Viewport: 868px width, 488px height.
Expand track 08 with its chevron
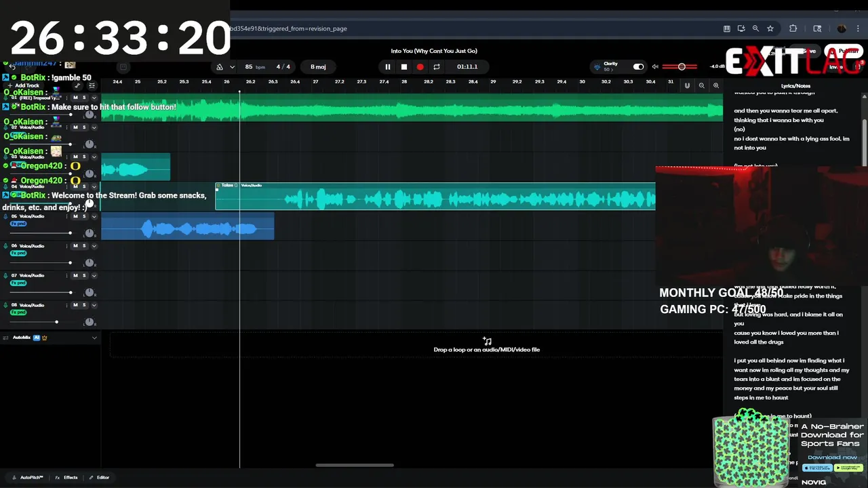click(x=94, y=305)
